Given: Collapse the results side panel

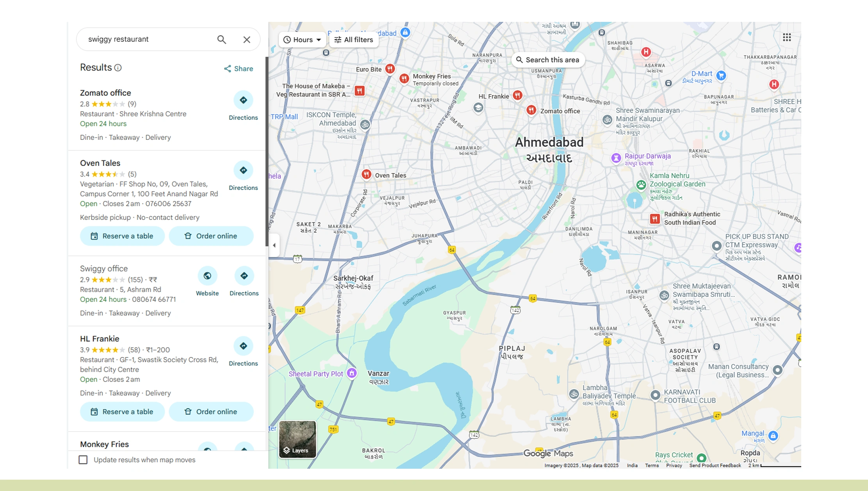Looking at the screenshot, I should (274, 245).
